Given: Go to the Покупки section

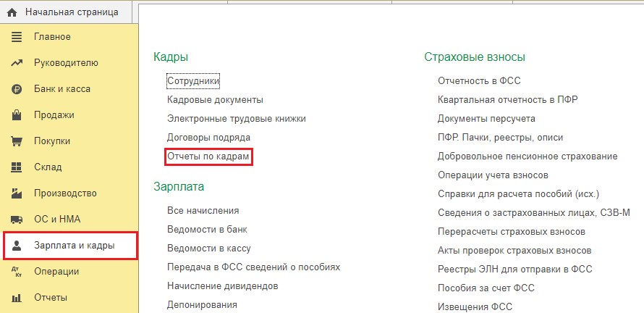Looking at the screenshot, I should (x=52, y=141).
